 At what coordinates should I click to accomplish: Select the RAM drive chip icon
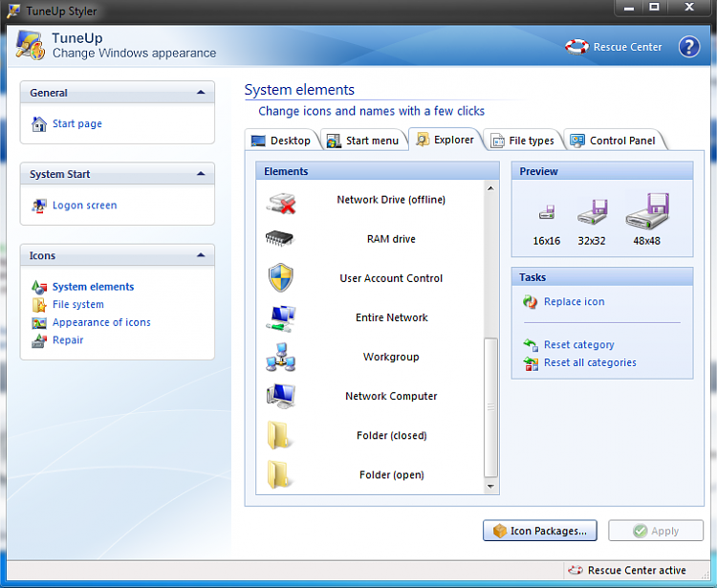coord(279,238)
